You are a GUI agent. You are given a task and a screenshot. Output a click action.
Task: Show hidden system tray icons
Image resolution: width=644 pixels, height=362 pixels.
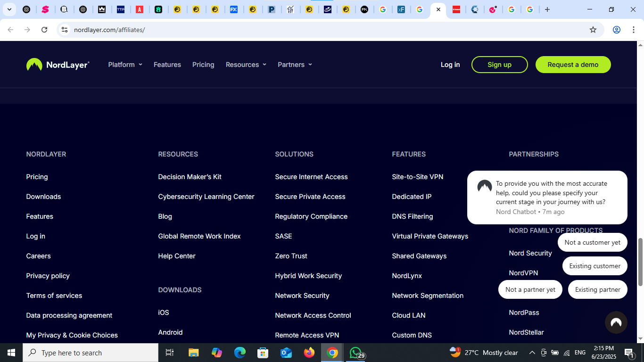(532, 353)
